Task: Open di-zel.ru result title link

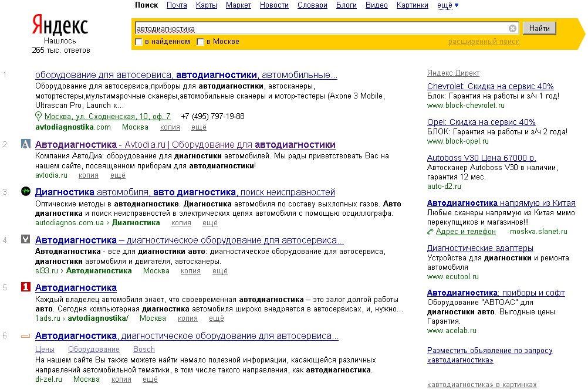Action: pyautogui.click(x=187, y=336)
